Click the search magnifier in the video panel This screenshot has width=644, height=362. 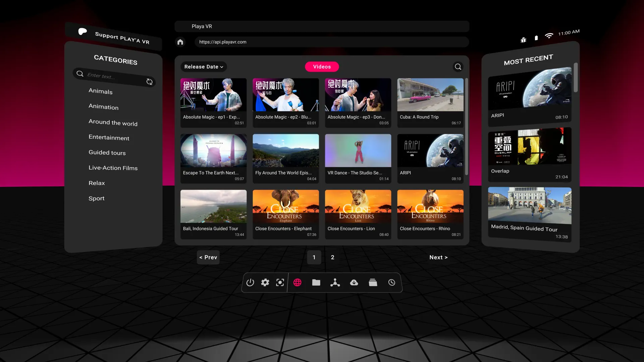pos(458,66)
